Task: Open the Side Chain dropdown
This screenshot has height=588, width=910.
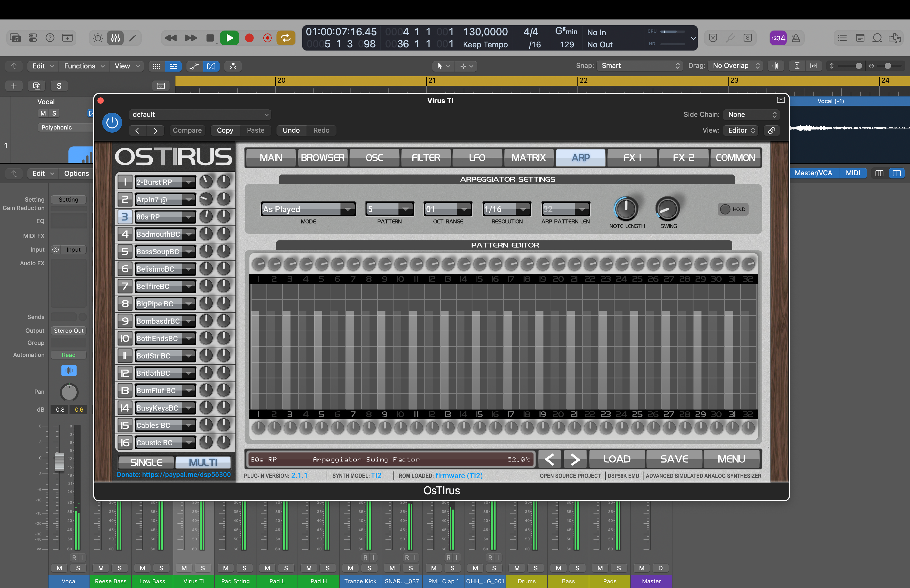Action: coord(751,114)
